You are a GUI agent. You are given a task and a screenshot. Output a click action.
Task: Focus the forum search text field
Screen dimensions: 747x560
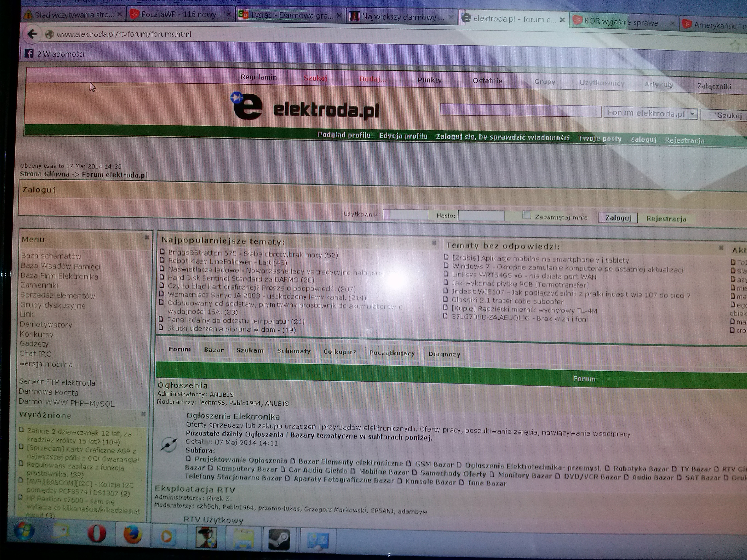click(520, 111)
